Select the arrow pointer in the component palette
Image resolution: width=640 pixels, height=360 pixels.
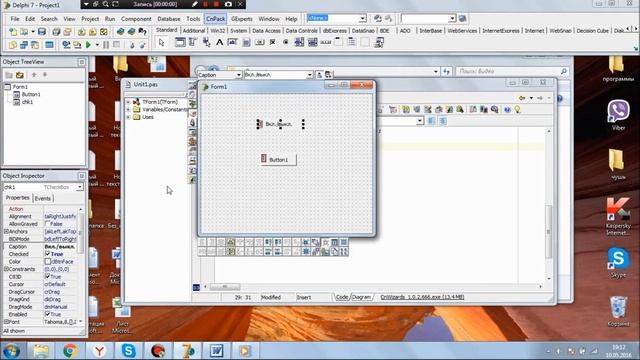coord(162,42)
